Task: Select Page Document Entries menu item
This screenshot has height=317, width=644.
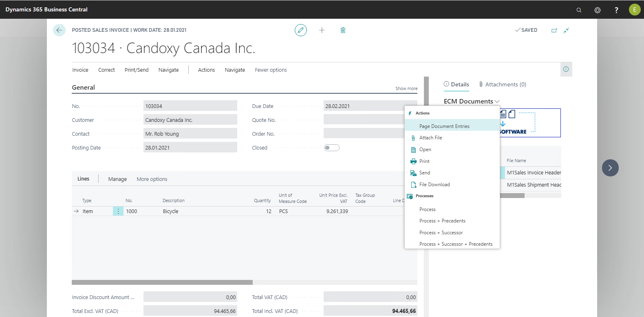Action: [x=444, y=126]
